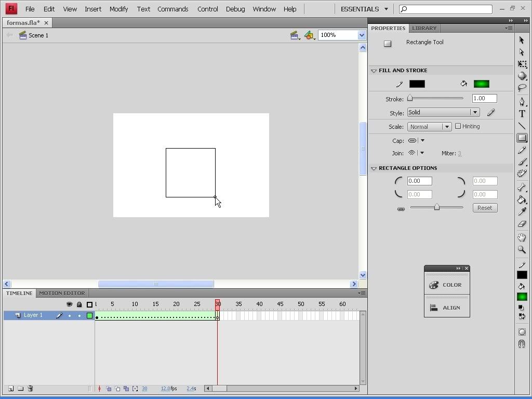Toggle Layer 1 outline color box
Image resolution: width=532 pixels, height=399 pixels.
pos(89,315)
